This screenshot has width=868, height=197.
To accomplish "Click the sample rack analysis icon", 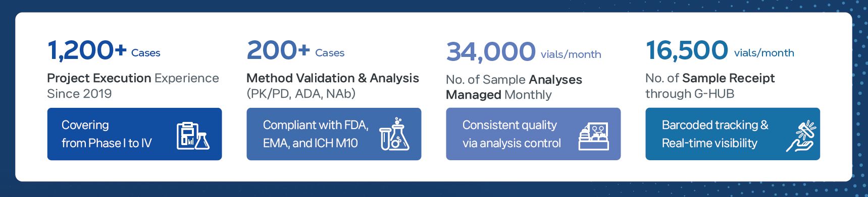I will click(594, 136).
